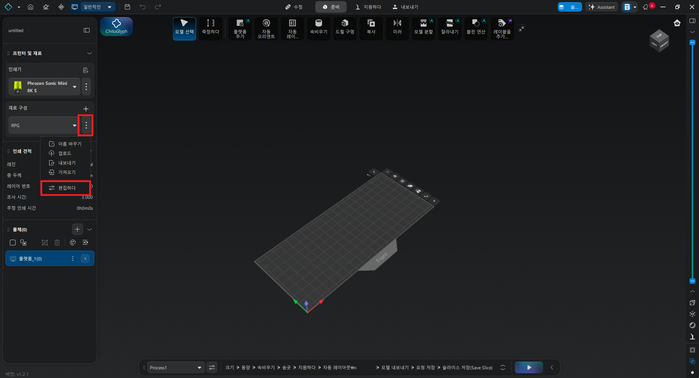
Task: Select the platform_1 row in object list
Action: [x=49, y=259]
